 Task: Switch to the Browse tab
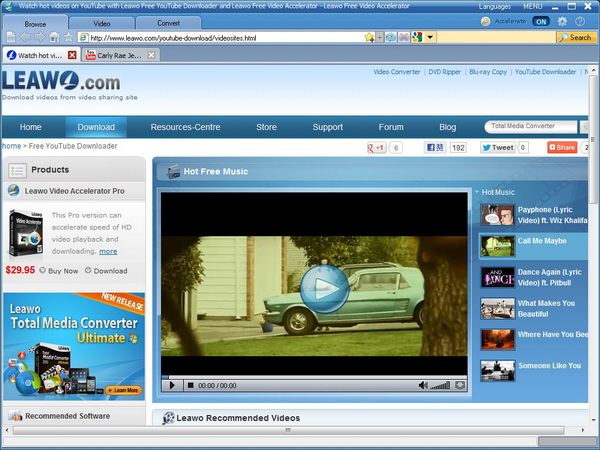(35, 24)
